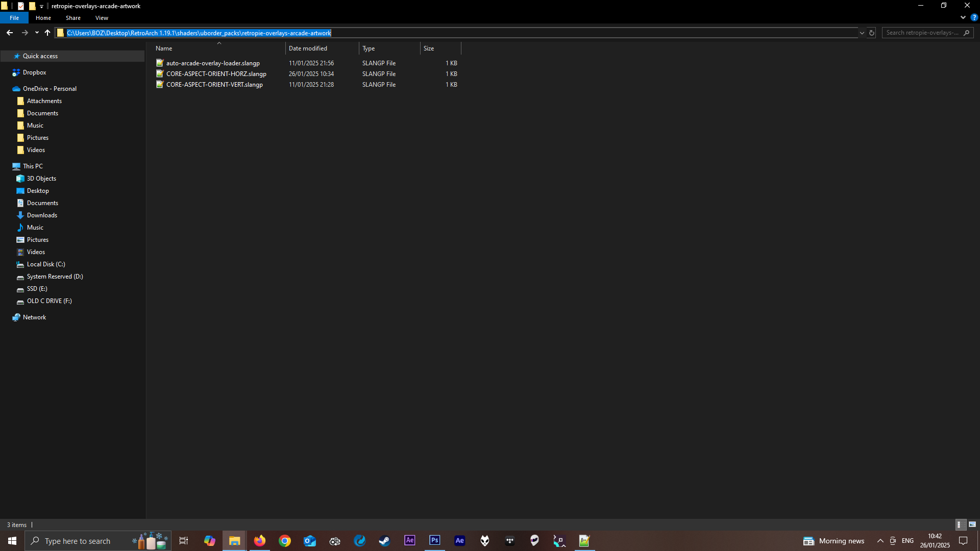Screen dimensions: 980x551
Task: Select OneDrive - Personal in the navigation pane
Action: (x=49, y=88)
